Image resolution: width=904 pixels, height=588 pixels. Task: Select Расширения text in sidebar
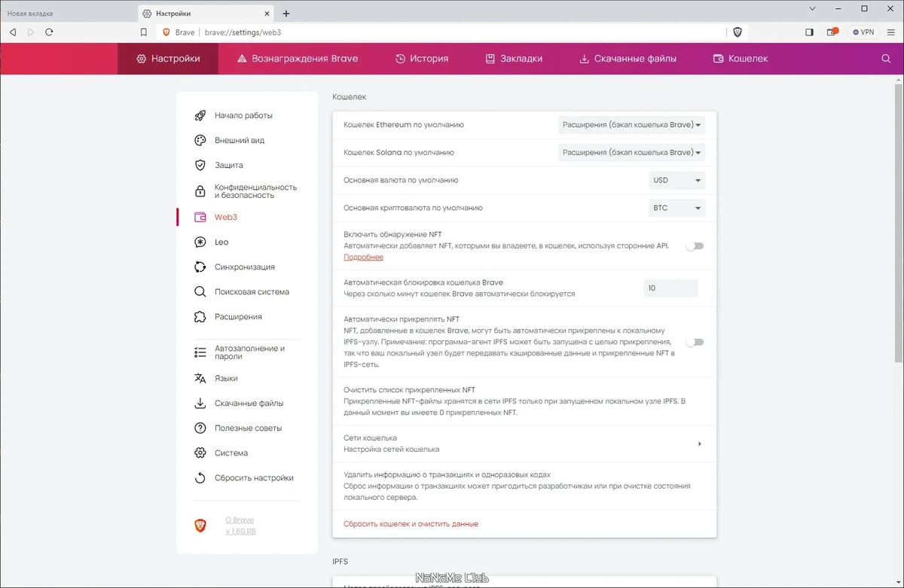point(238,317)
